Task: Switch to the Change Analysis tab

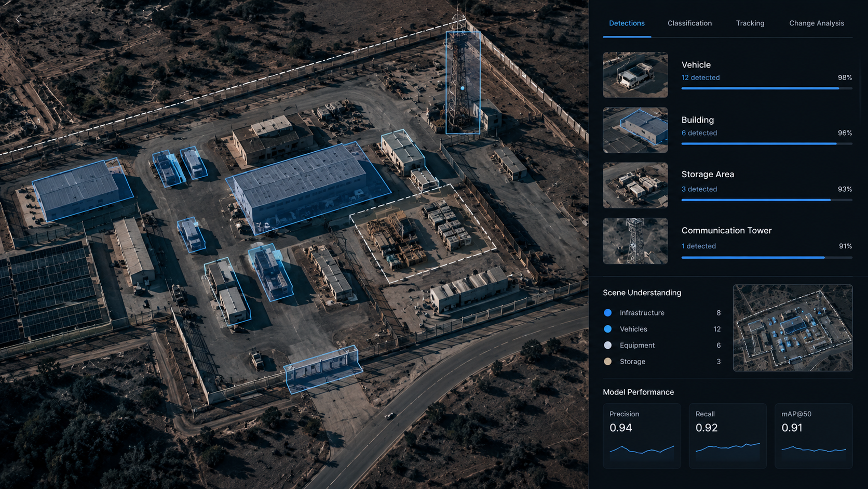Action: click(817, 23)
